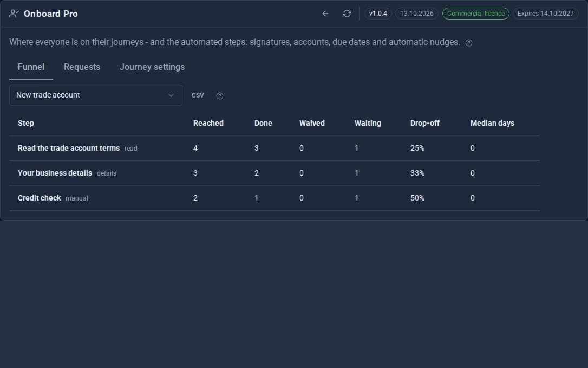Click Reached value 4 for trade account terms
Viewport: 588px width, 368px height.
[x=195, y=149]
